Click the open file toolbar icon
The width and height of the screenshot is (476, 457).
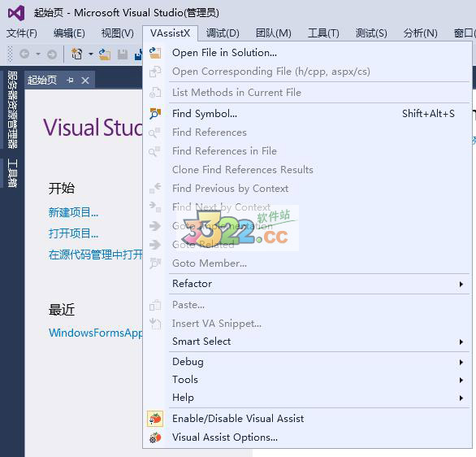[x=105, y=54]
